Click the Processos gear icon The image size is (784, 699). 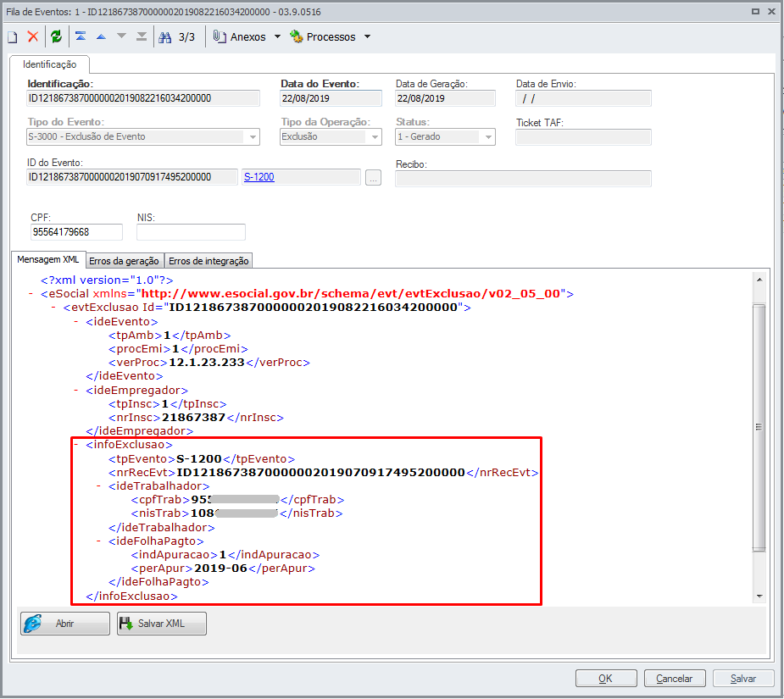[x=297, y=36]
